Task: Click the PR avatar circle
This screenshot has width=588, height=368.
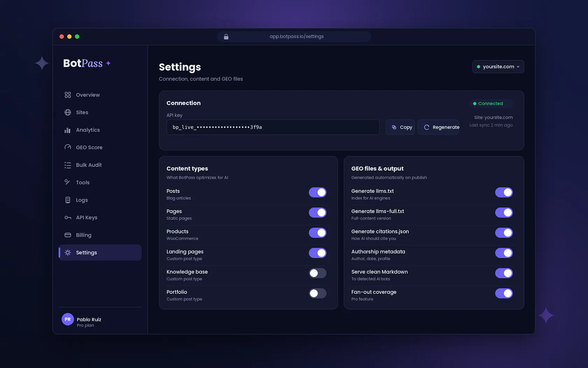Action: (x=68, y=319)
